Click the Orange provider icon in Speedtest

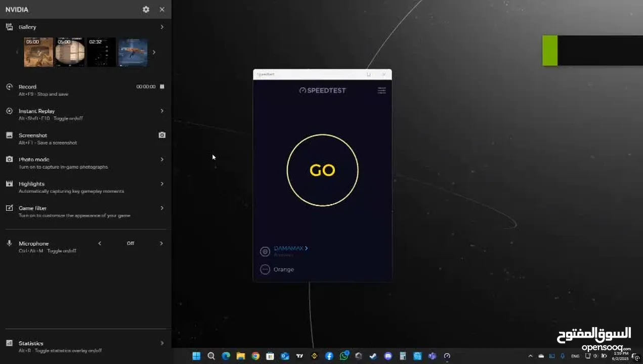[265, 269]
